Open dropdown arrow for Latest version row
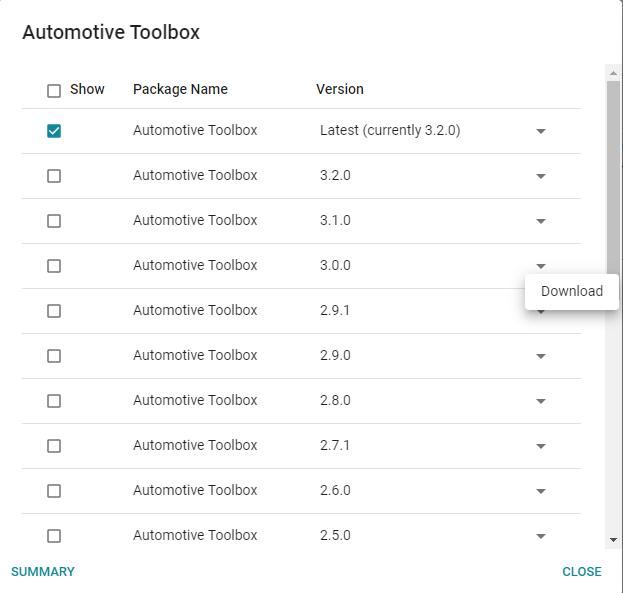 click(541, 131)
